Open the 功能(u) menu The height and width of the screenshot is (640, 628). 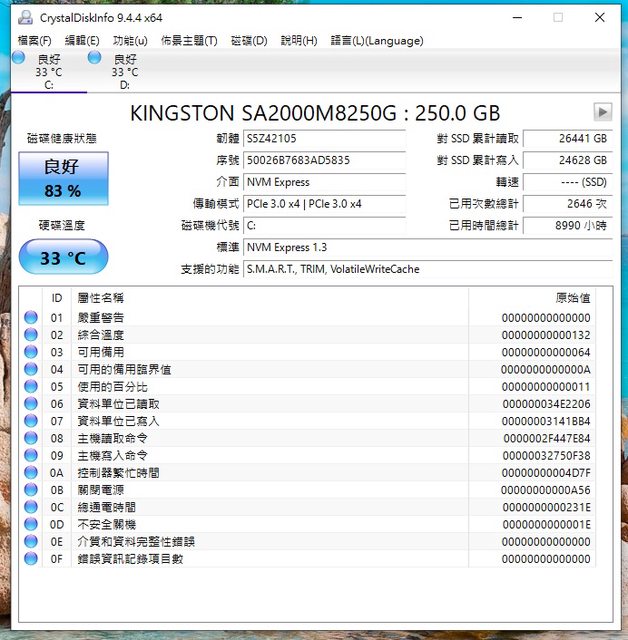[130, 41]
